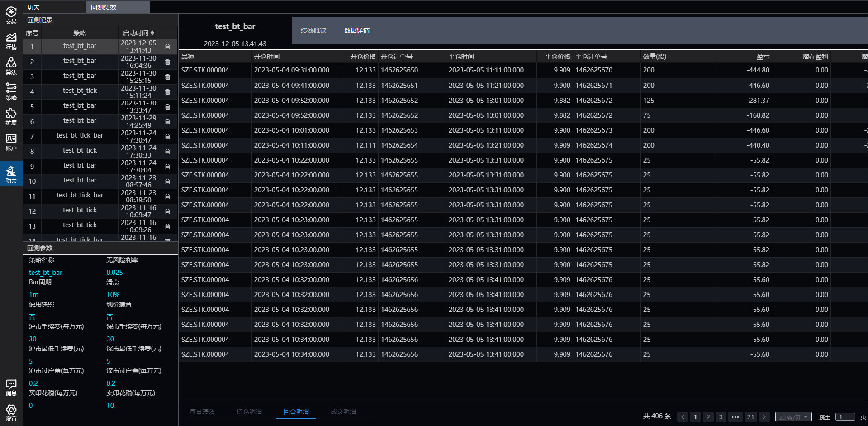Click close order number 1462625674

(x=594, y=145)
